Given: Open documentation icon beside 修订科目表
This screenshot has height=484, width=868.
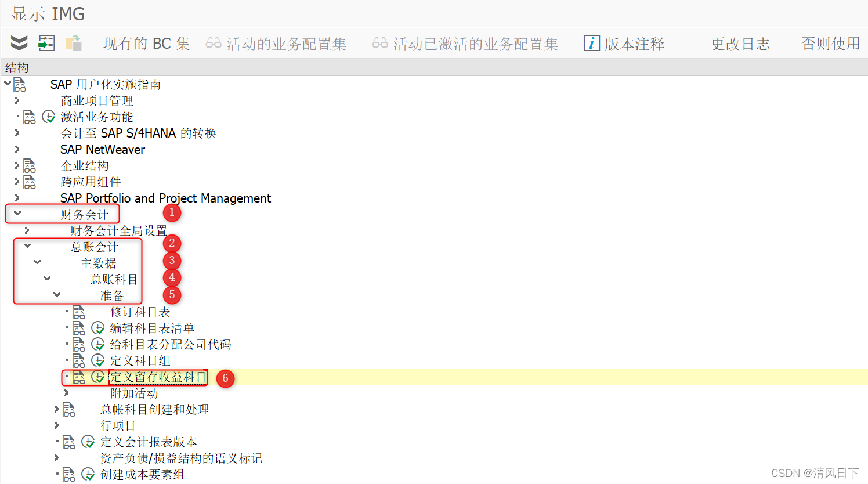Looking at the screenshot, I should pyautogui.click(x=79, y=312).
